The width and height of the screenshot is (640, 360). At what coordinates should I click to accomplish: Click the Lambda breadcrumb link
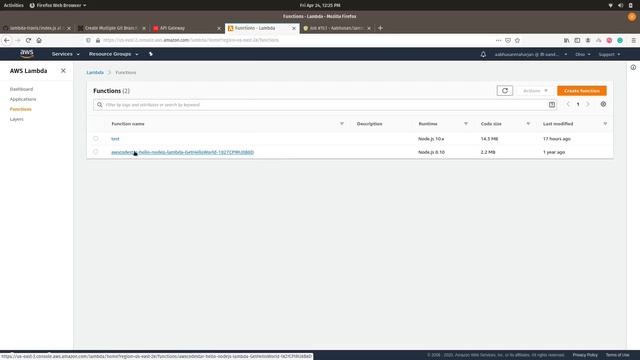(95, 72)
